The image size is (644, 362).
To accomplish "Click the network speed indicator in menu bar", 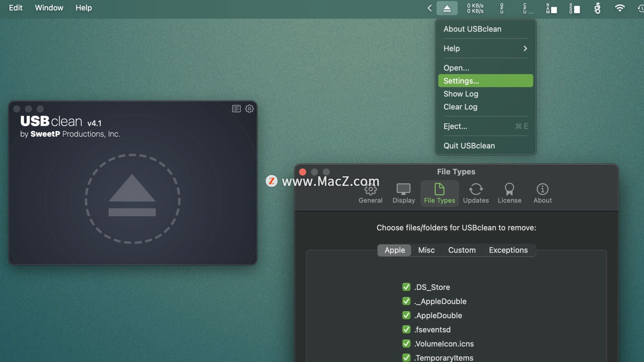I will [x=475, y=8].
